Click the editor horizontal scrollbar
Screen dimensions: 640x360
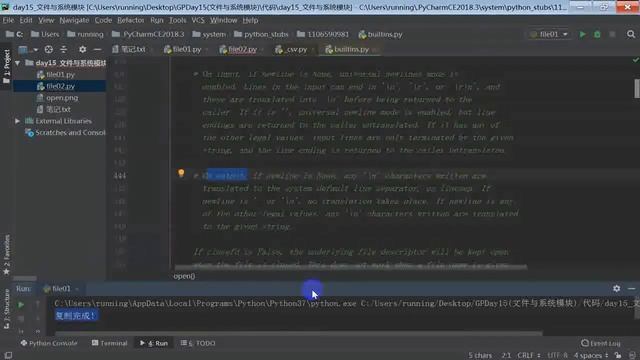351,267
